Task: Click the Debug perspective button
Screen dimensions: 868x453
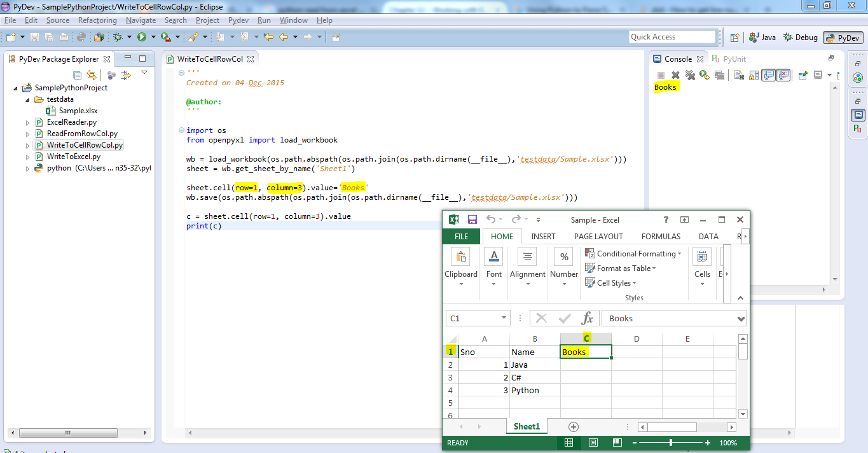Action: pyautogui.click(x=800, y=37)
